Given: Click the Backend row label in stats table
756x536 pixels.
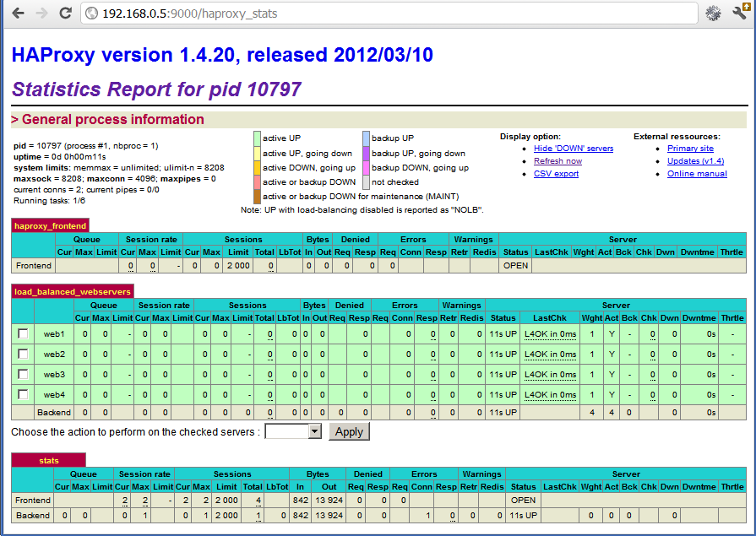Looking at the screenshot, I should [x=33, y=515].
